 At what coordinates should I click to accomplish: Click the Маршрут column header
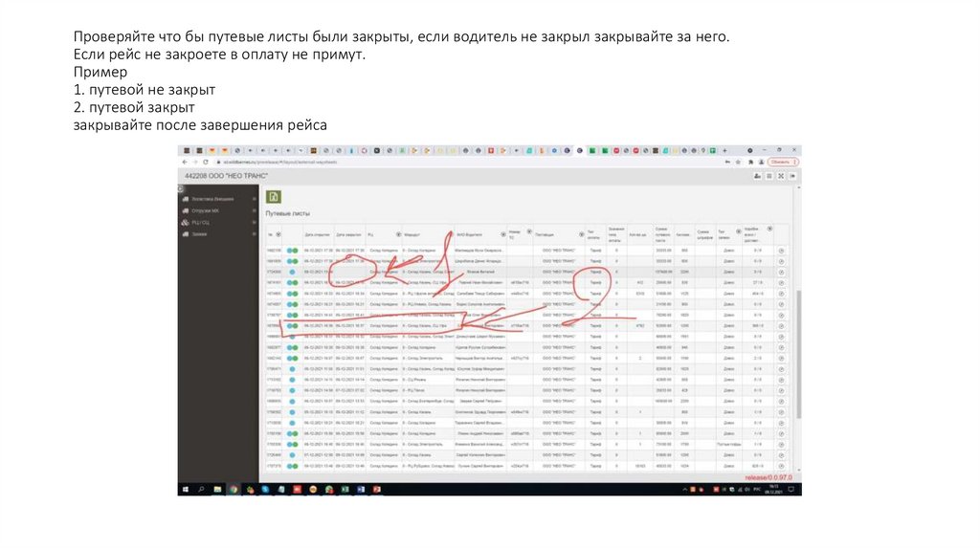point(412,235)
